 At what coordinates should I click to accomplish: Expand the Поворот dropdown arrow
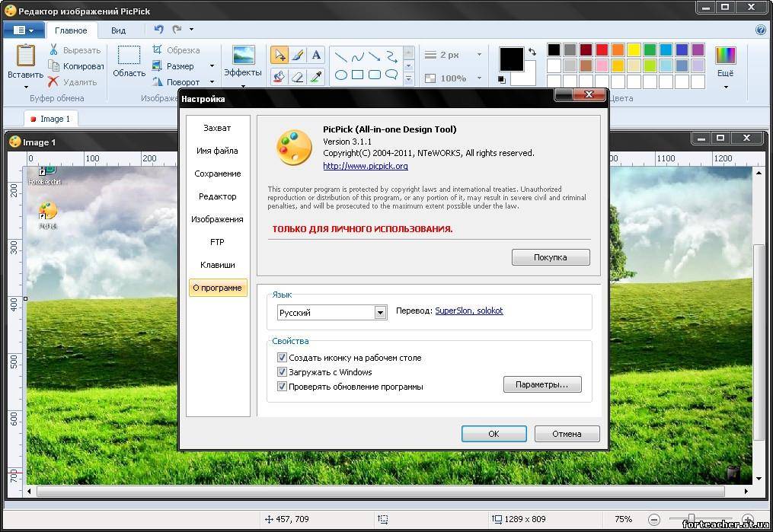(212, 81)
